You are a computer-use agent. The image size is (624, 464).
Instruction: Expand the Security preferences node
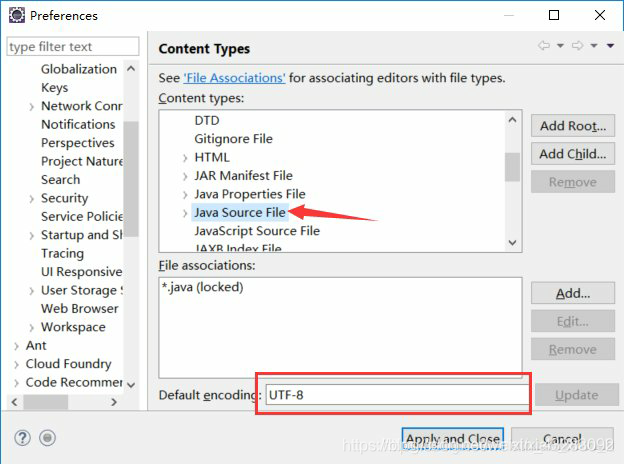[x=31, y=199]
